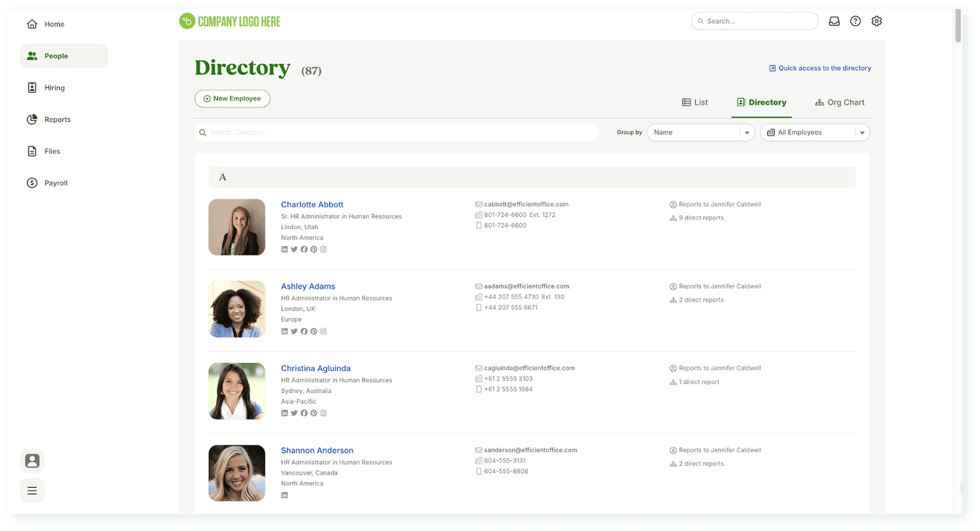Open Charlotte Abbott's LinkedIn icon

(x=284, y=249)
